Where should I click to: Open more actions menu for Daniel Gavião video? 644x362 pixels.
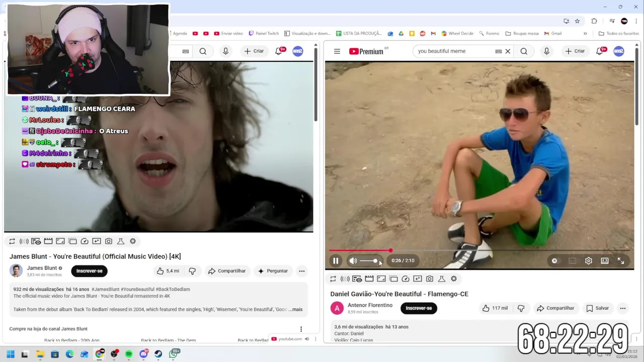coord(623,308)
